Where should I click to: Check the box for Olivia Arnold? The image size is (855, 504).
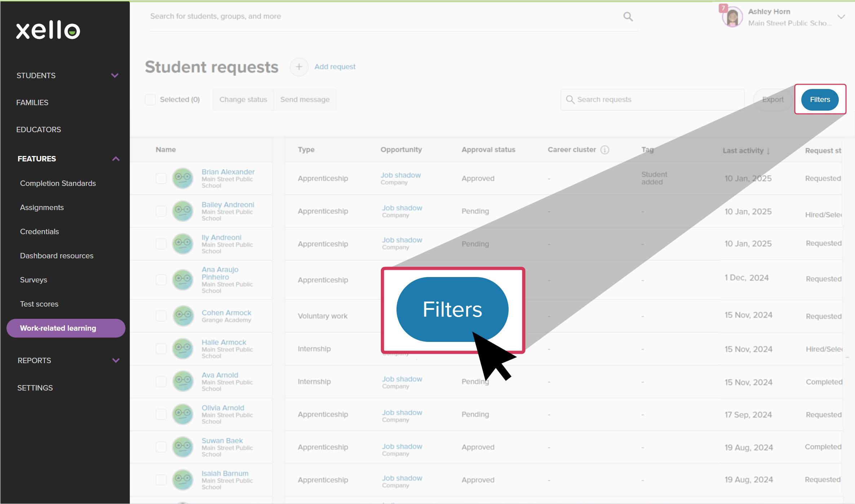[161, 414]
